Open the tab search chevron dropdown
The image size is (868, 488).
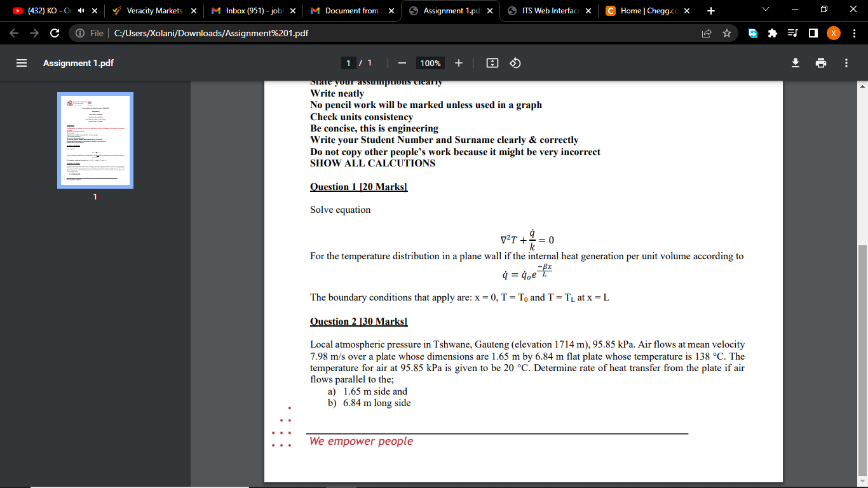point(764,10)
